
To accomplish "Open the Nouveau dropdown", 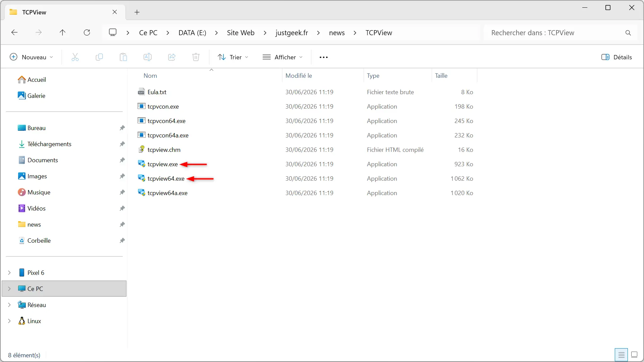I will 32,57.
